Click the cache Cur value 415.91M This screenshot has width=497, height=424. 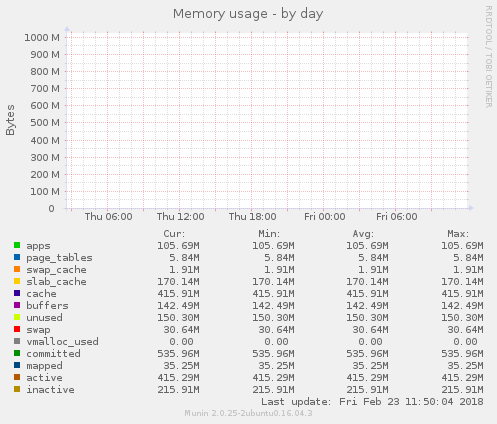pyautogui.click(x=178, y=294)
